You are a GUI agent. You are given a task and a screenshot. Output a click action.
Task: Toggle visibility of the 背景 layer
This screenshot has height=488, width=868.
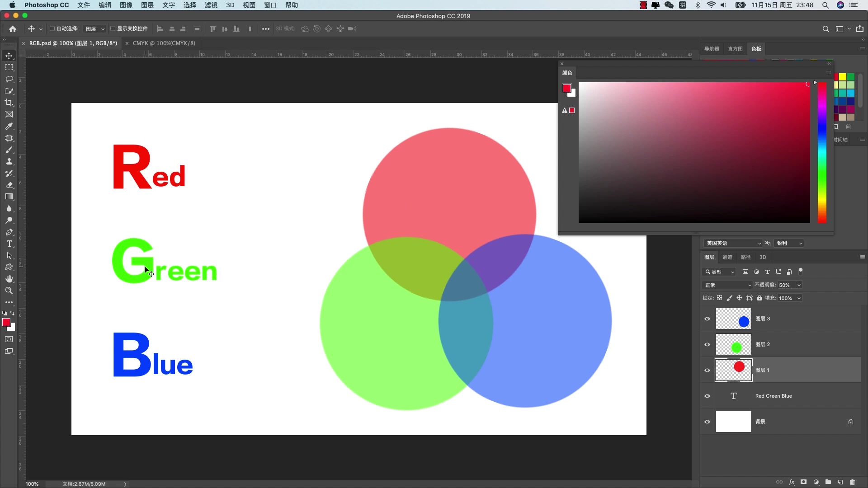707,422
